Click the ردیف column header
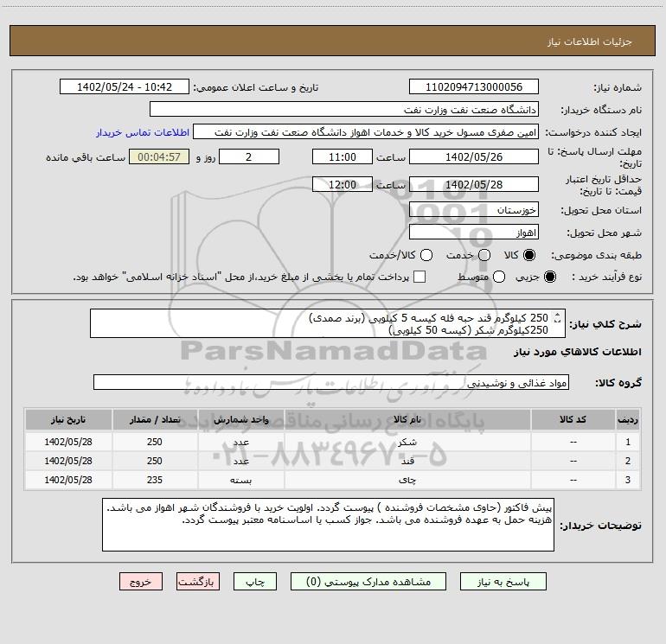This screenshot has width=666, height=644. coord(628,420)
